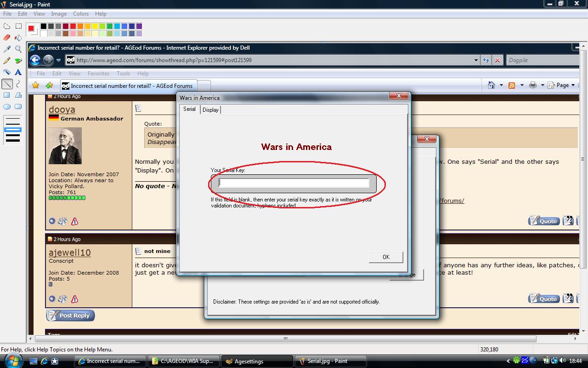The height and width of the screenshot is (368, 588).
Task: Select the Brush tool
Action: point(18,61)
